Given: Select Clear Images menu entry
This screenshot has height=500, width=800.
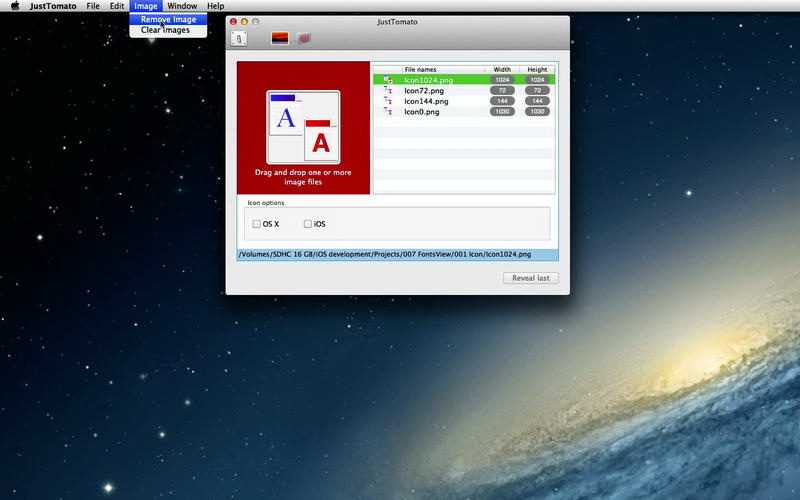Looking at the screenshot, I should click(165, 30).
